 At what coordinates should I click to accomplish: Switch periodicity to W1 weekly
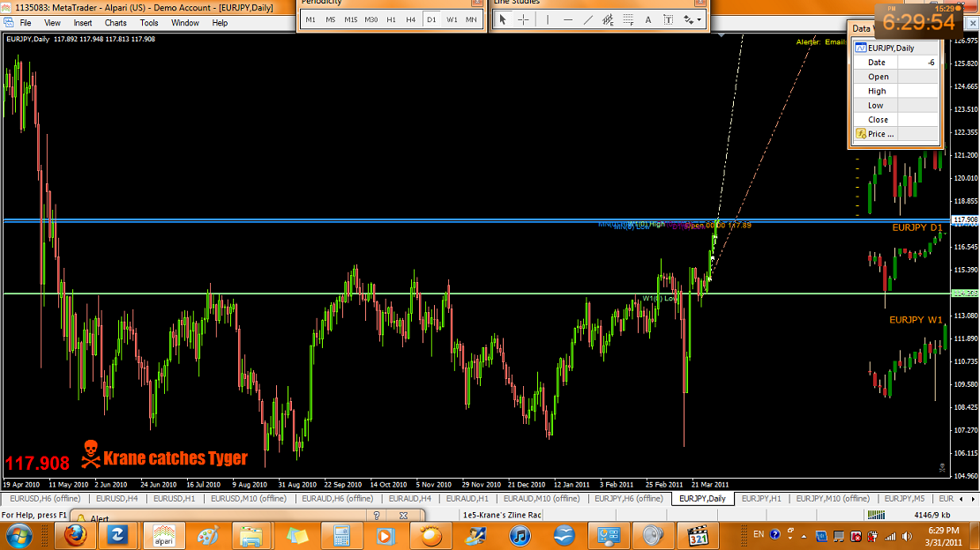(x=452, y=20)
